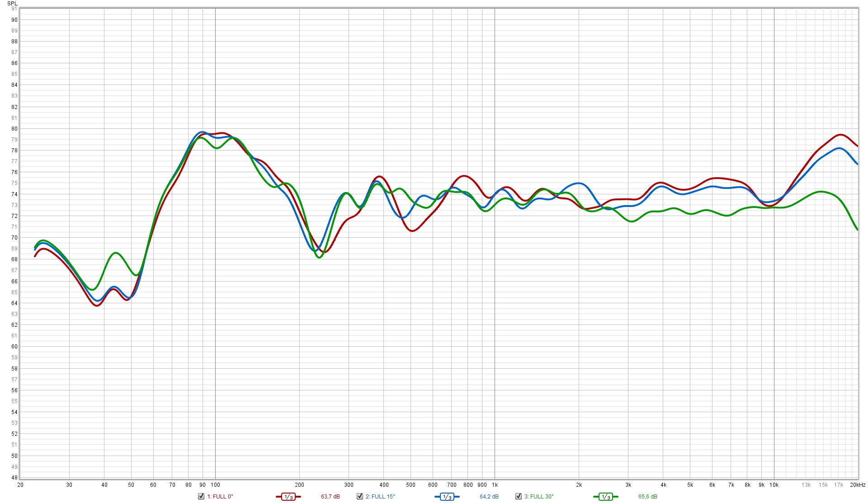Click the 10k frequency axis label
868x503 pixels.
(774, 484)
